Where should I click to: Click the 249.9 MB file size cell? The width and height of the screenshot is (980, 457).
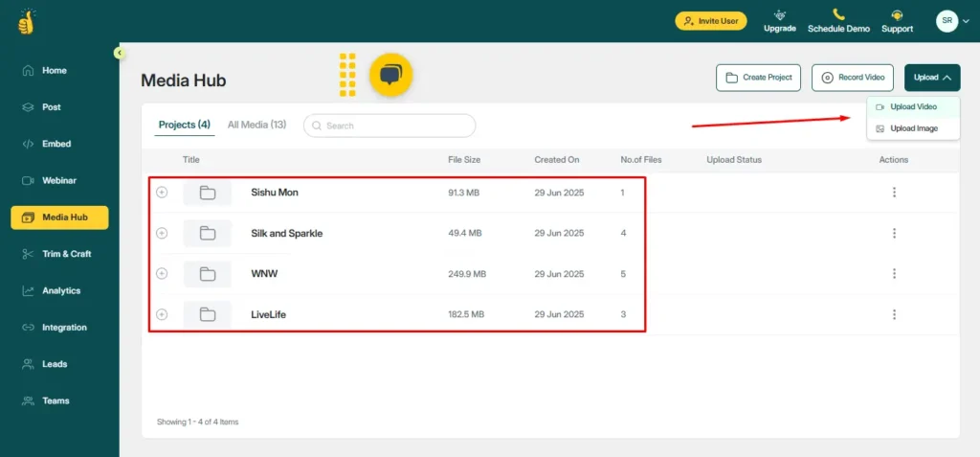pos(467,274)
